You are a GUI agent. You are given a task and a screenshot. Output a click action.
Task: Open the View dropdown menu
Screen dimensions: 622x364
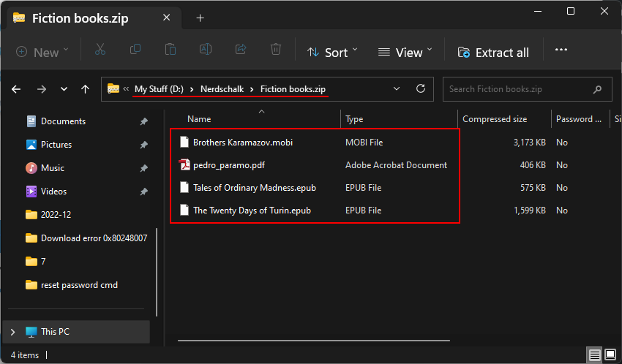(405, 52)
